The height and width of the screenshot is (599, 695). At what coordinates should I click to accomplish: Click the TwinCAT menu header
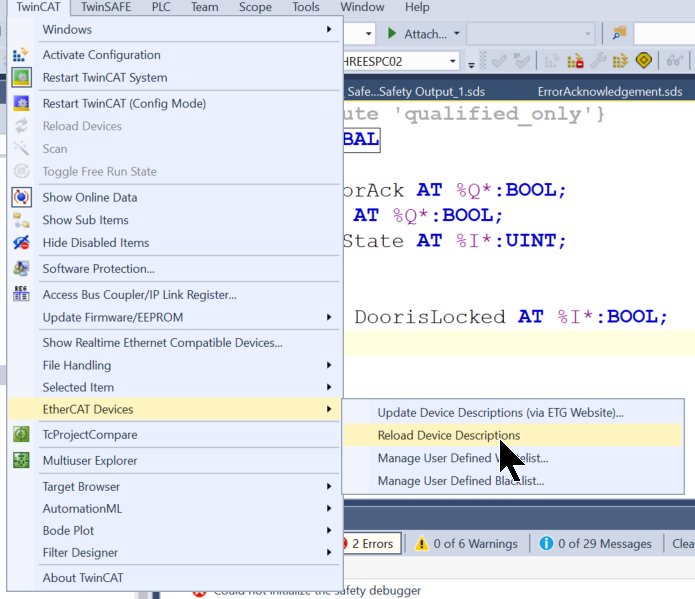click(x=39, y=7)
